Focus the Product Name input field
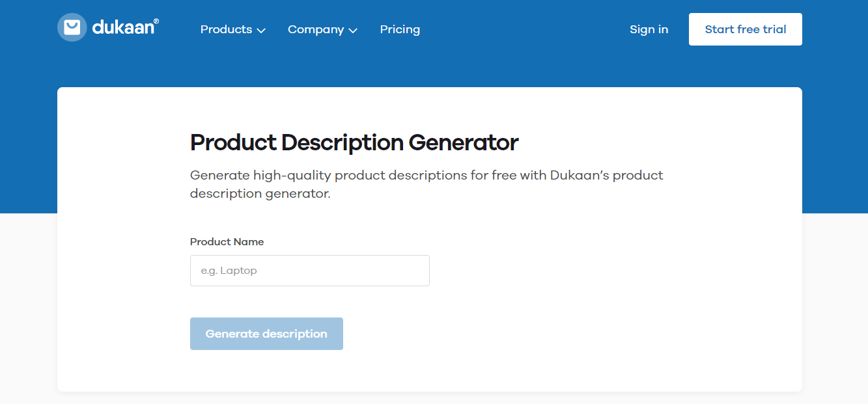The image size is (868, 404). point(309,271)
